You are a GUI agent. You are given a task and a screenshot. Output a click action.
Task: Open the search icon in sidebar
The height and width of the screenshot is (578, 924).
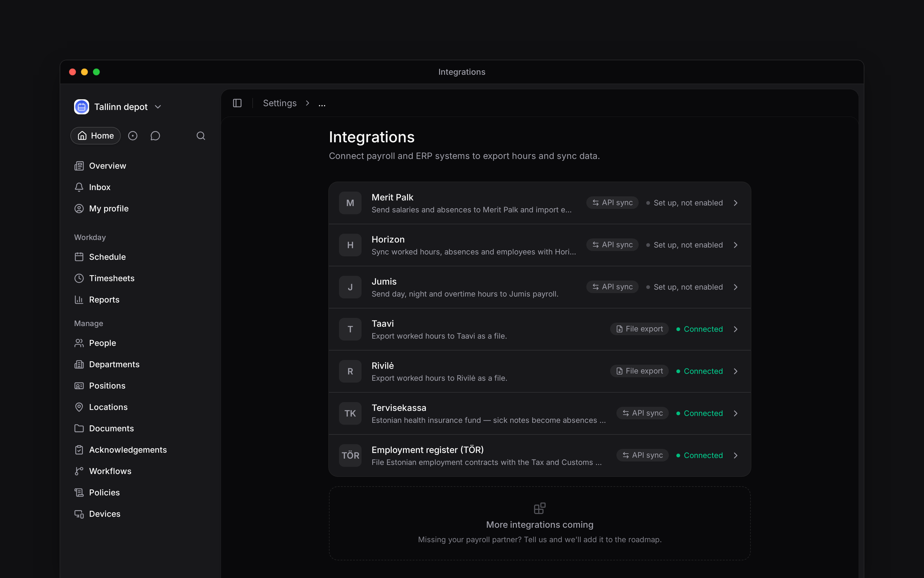point(201,136)
